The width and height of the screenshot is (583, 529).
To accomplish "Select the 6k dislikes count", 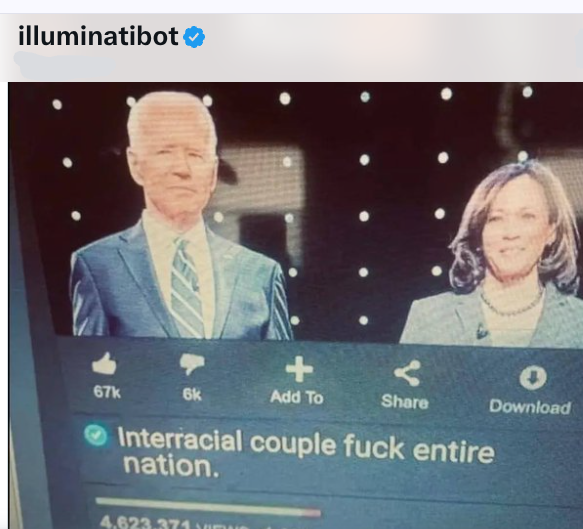I will pos(192,394).
